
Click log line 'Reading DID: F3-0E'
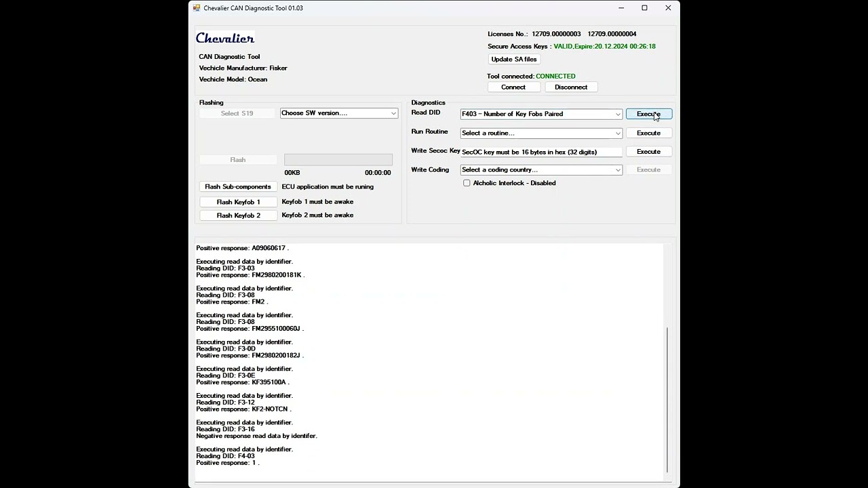226,375
